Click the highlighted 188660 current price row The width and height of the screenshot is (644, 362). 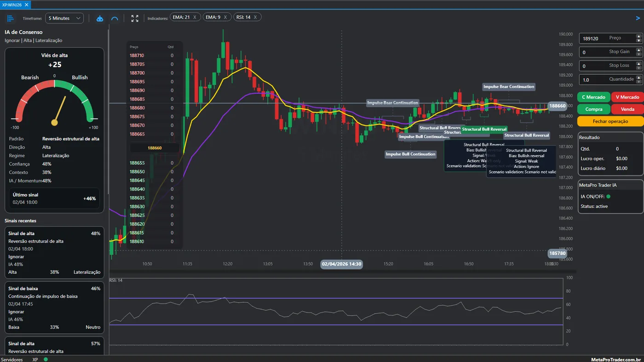pos(155,148)
